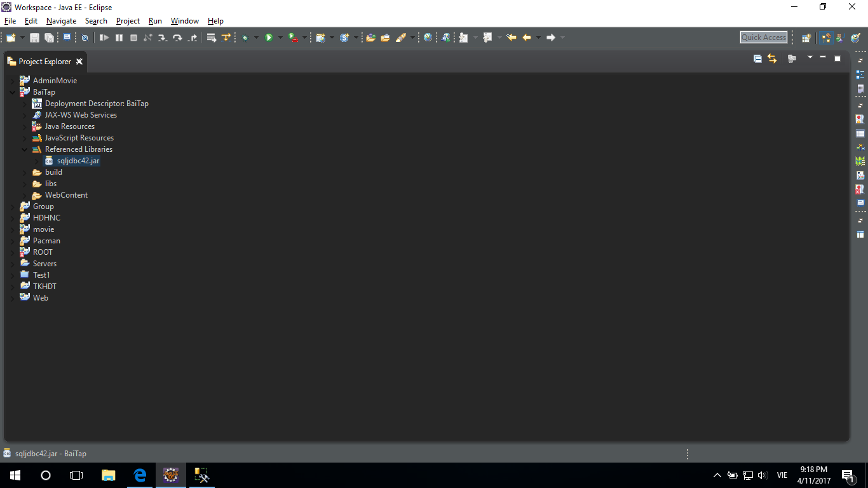Click the Quick Access search field

764,37
